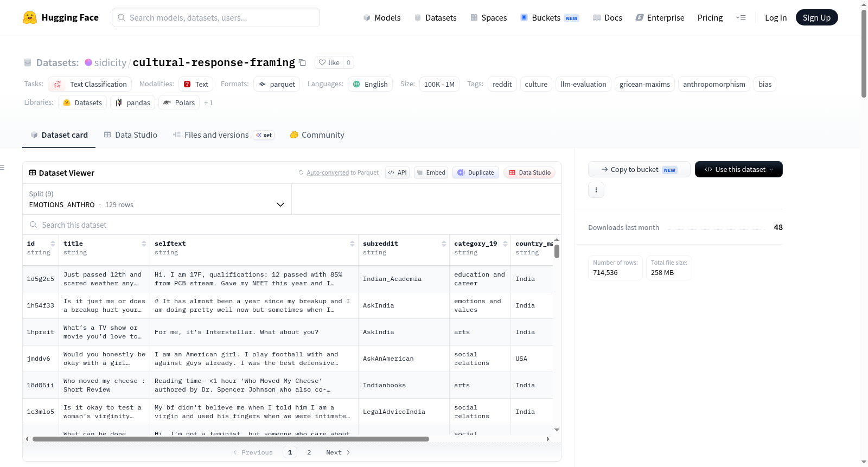Click the reddit tag

pos(502,84)
